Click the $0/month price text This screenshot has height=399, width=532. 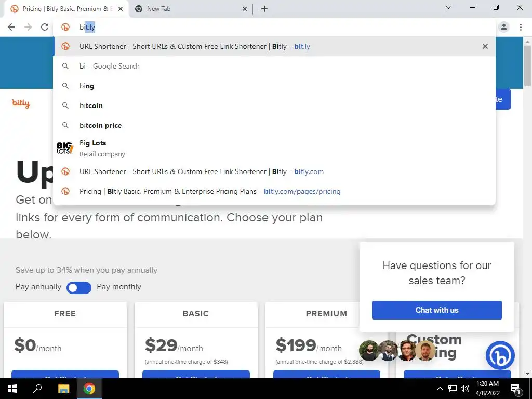[x=37, y=345]
